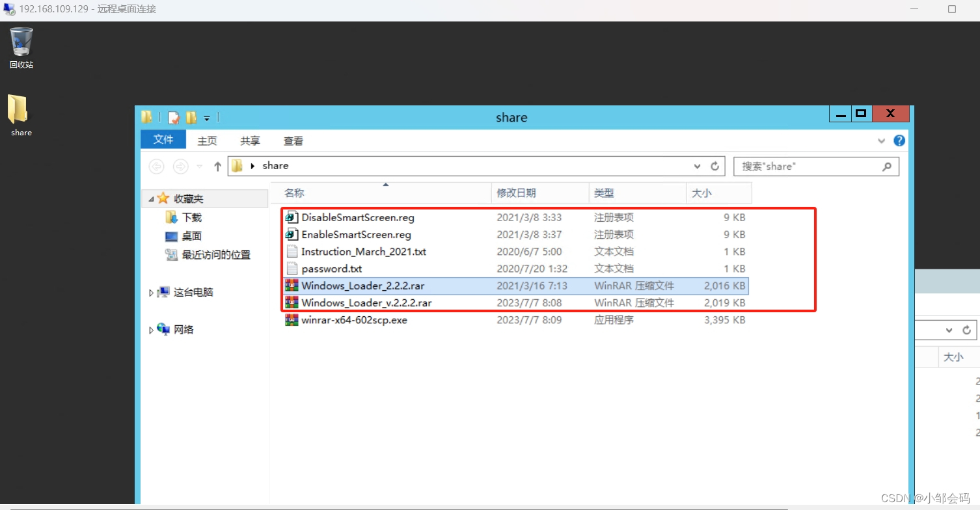Viewport: 980px width, 510px height.
Task: Expand the ribbon with the chevron arrow
Action: click(x=882, y=141)
